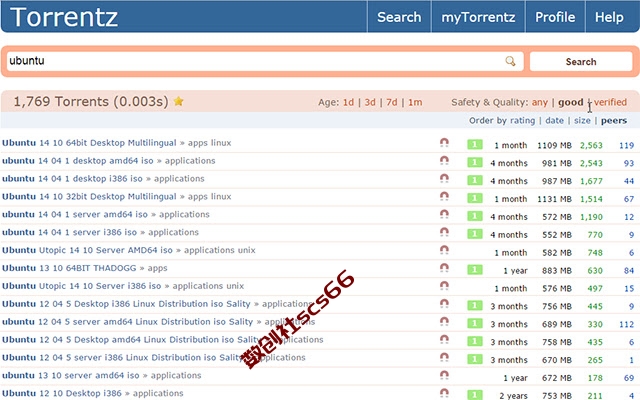Open Ubuntu 14 10 64bit Desktop Multilingual torrent
The image size is (640, 400).
tap(89, 143)
